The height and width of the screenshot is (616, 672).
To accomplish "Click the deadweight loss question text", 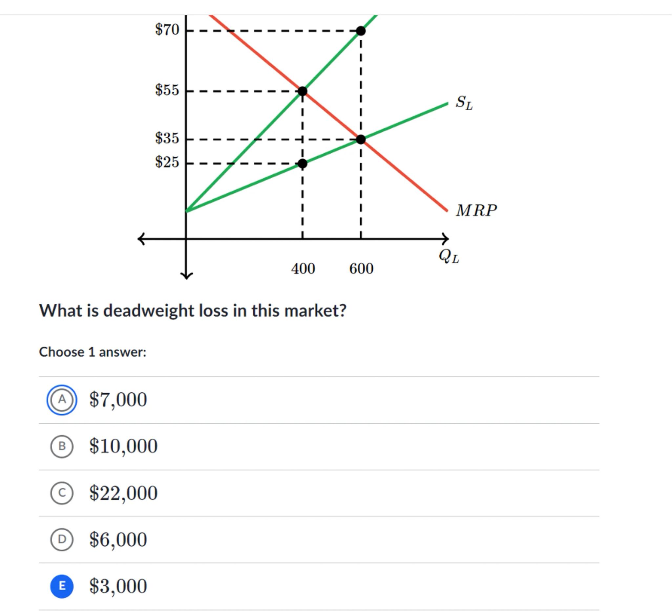I will coord(193,311).
